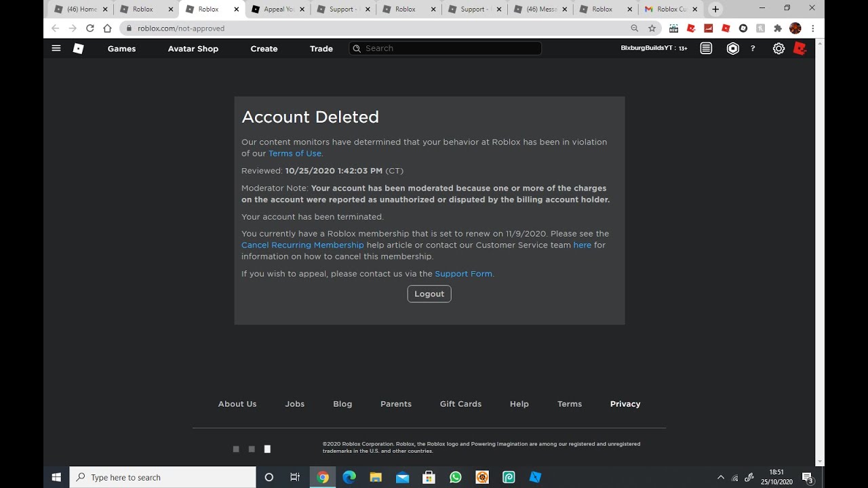
Task: Go to the Roblox home logo
Action: pyautogui.click(x=78, y=48)
